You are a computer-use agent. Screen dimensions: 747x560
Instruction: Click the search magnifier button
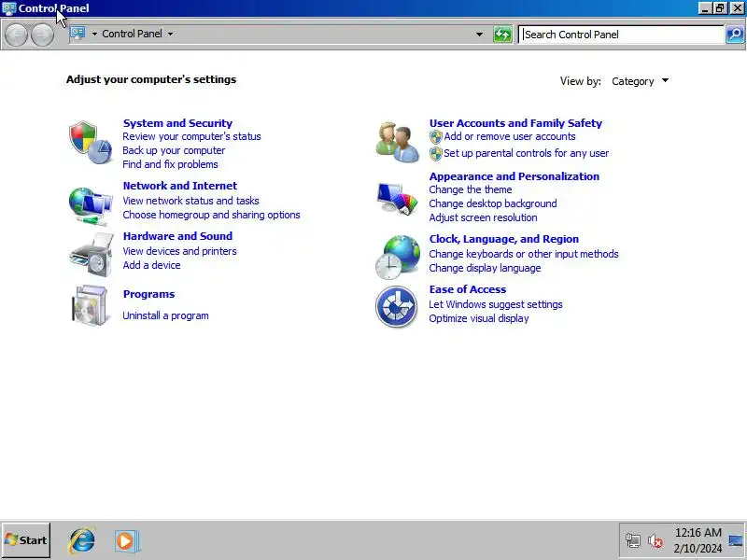click(735, 35)
